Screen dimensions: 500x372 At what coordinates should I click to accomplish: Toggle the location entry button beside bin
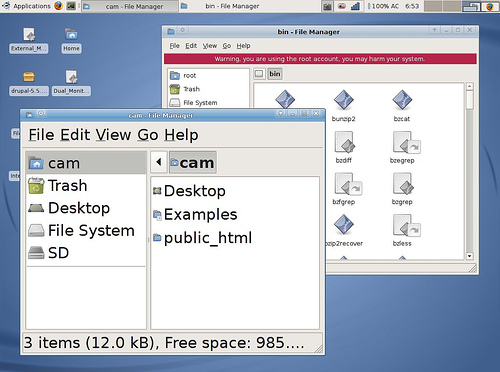[x=259, y=74]
